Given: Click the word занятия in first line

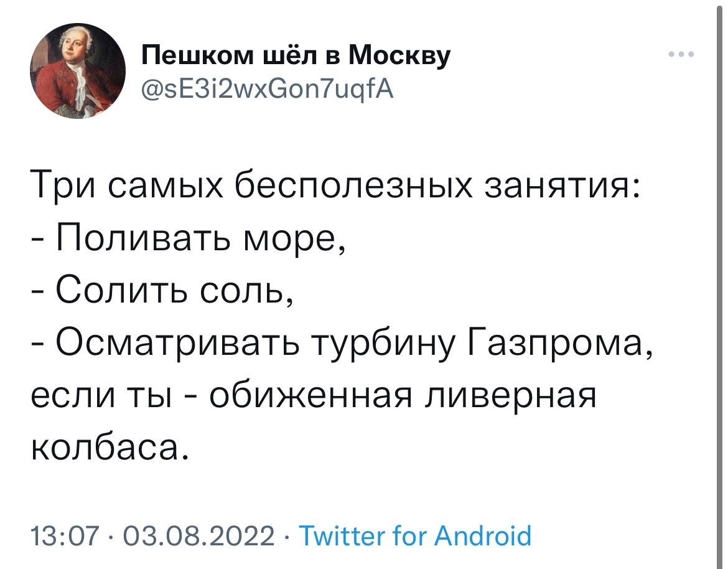Looking at the screenshot, I should 562,185.
